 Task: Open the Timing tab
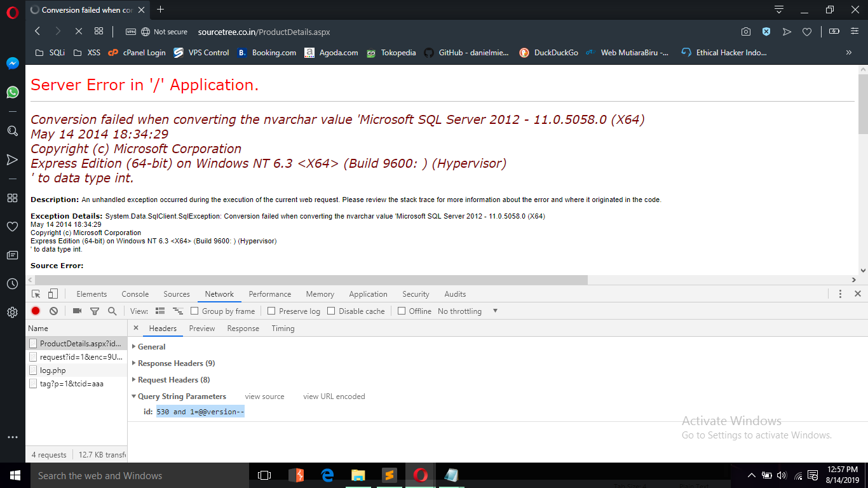click(283, 329)
